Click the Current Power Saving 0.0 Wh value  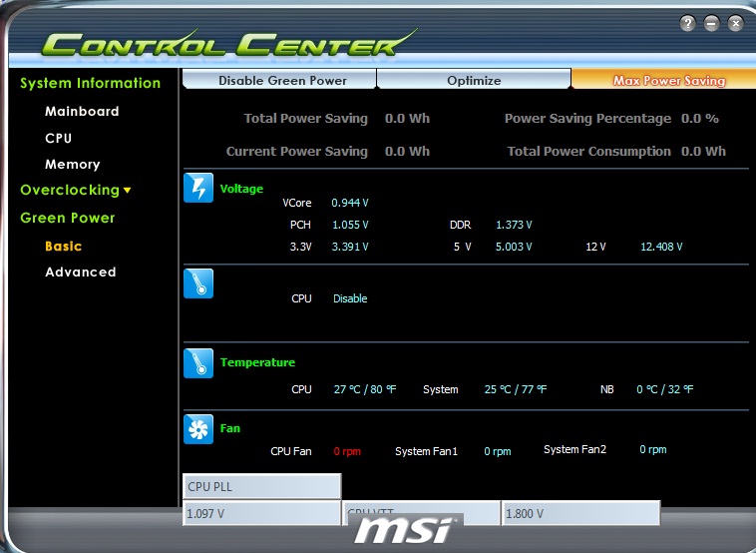coord(407,152)
